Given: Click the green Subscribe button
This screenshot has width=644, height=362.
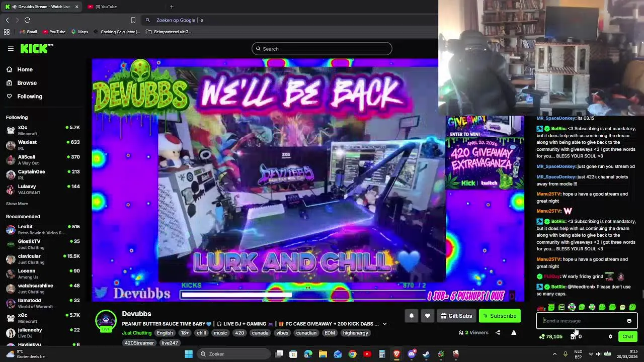Looking at the screenshot, I should point(500,316).
